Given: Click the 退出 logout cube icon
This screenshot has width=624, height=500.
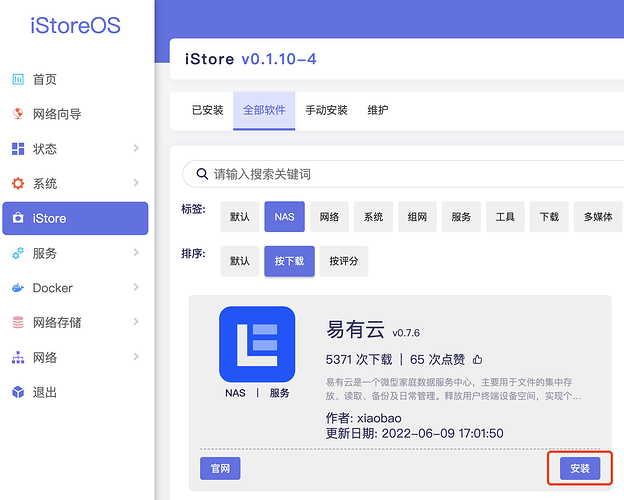Looking at the screenshot, I should click(18, 392).
